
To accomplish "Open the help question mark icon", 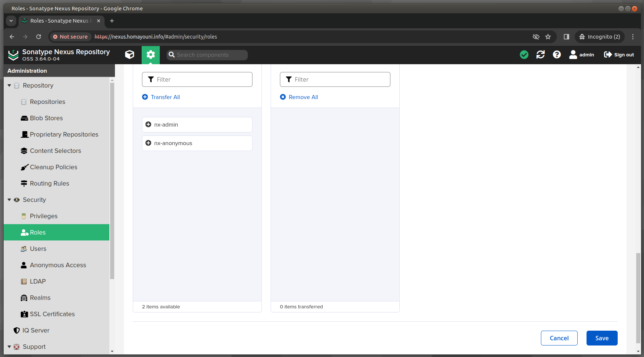I will click(x=557, y=55).
